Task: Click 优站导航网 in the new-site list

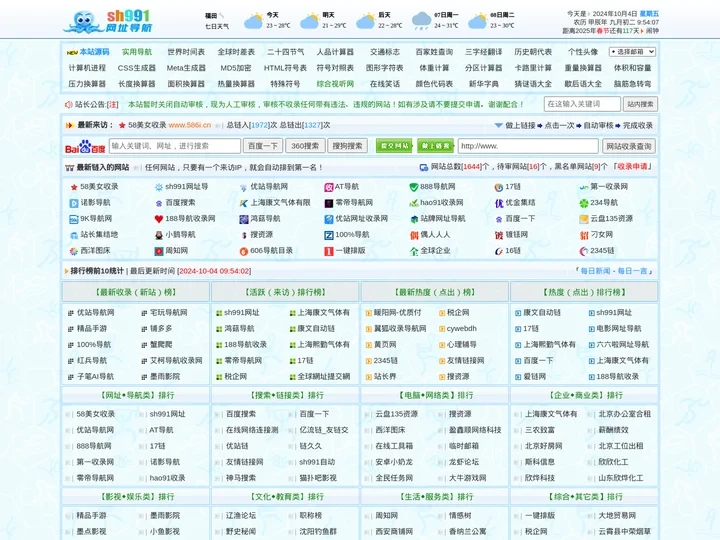Action: pyautogui.click(x=95, y=313)
